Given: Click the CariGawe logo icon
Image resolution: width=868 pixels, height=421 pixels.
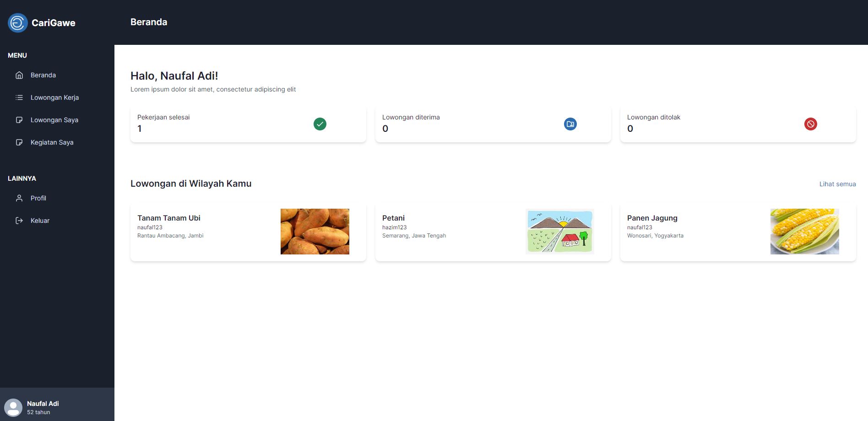Looking at the screenshot, I should tap(18, 23).
